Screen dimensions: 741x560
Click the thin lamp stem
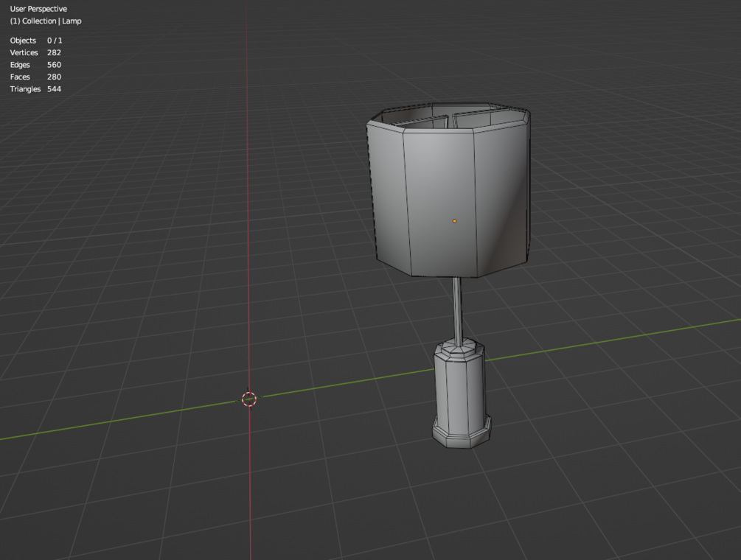(457, 308)
